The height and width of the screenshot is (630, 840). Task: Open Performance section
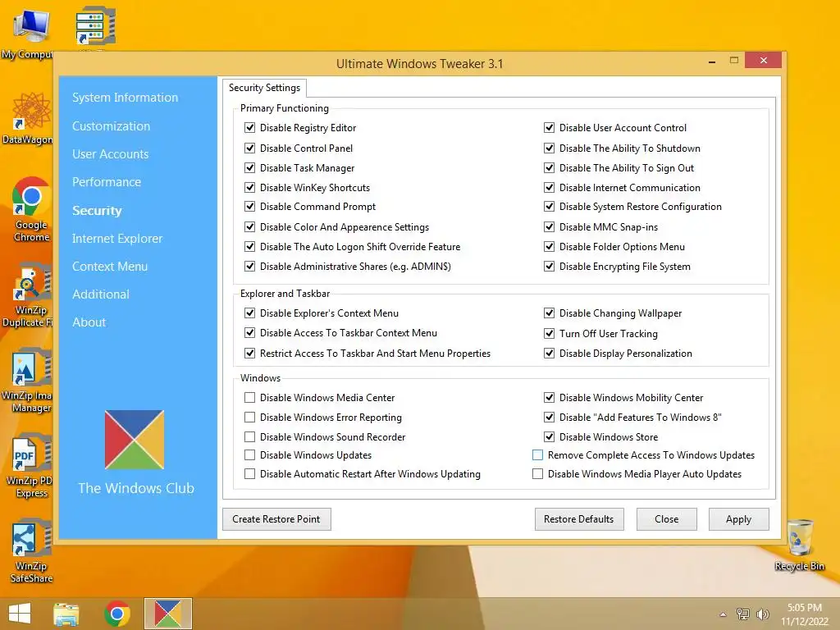(x=107, y=181)
